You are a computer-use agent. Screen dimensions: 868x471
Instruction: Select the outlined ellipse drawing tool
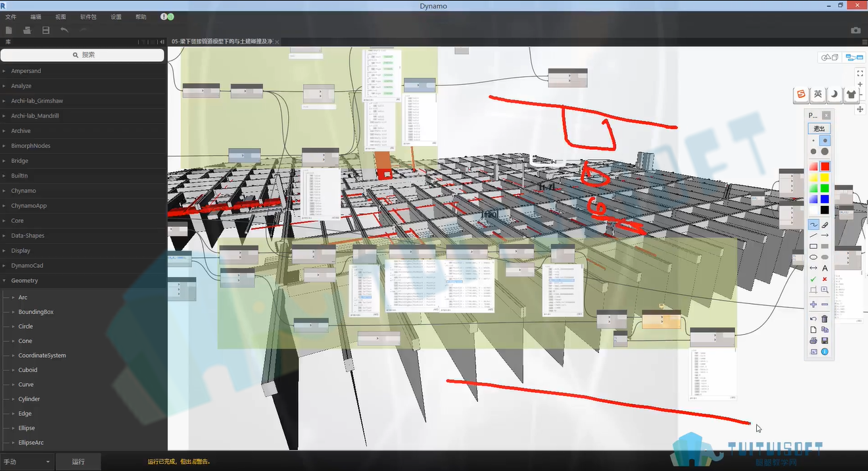[x=813, y=257]
